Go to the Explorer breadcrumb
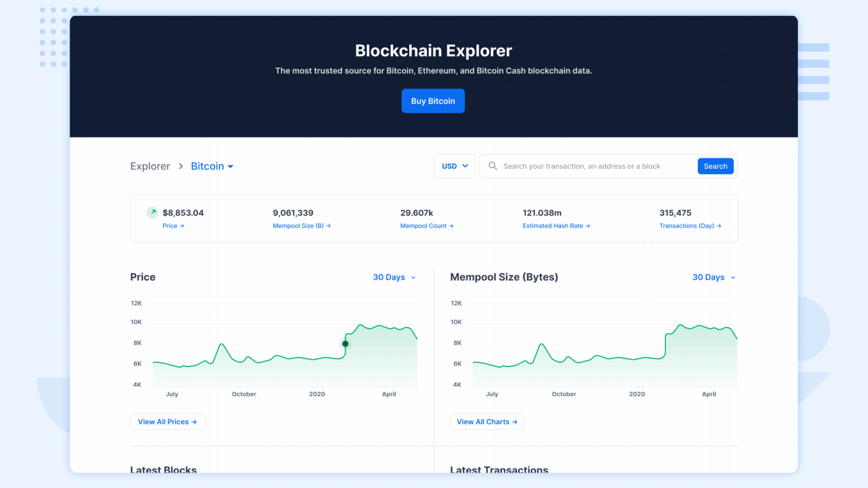Viewport: 868px width, 488px height. (150, 166)
